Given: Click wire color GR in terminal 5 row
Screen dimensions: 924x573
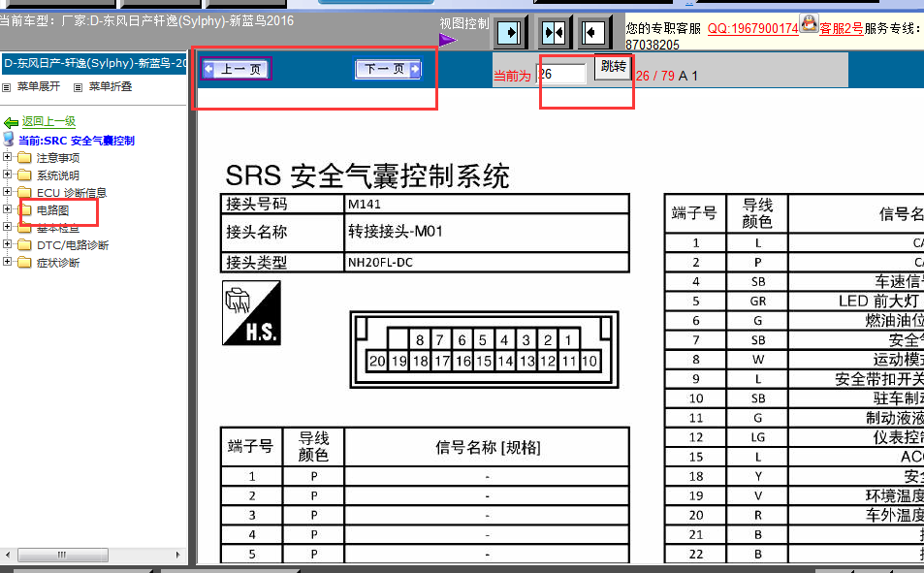Looking at the screenshot, I should (758, 302).
